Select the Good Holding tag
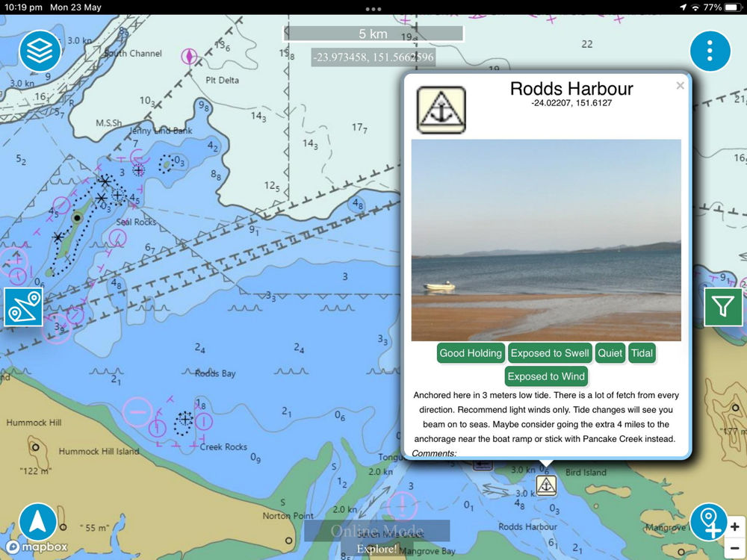Screen dimensions: 747x560 pos(471,353)
